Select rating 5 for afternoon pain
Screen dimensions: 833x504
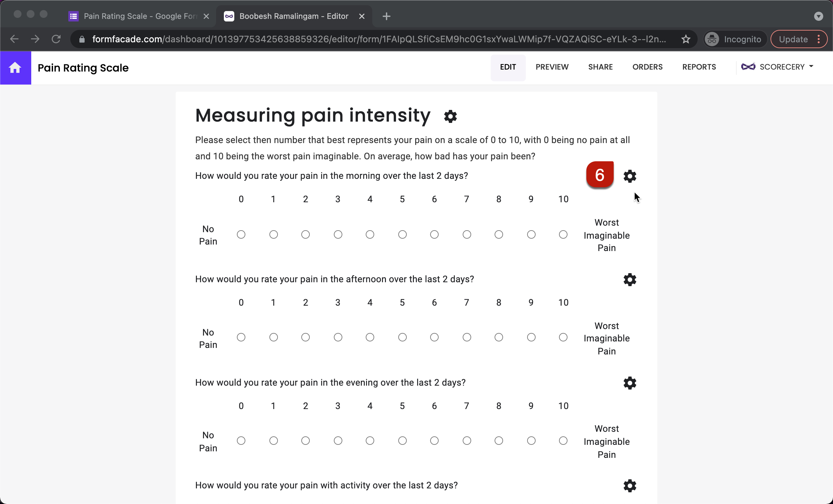402,338
